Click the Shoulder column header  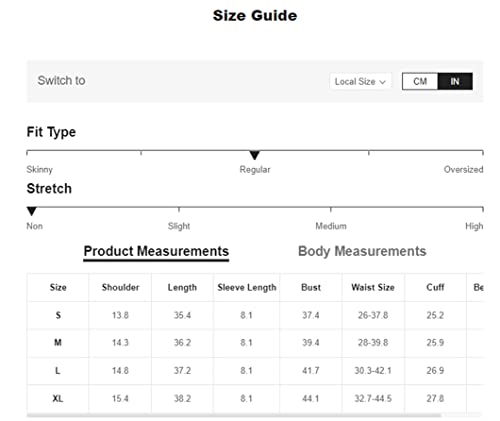[120, 287]
